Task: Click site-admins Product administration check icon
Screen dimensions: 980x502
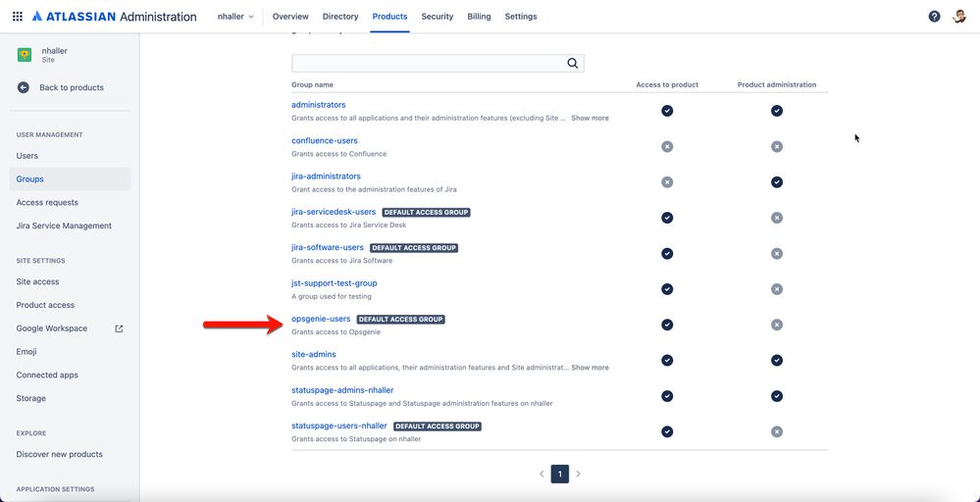Action: coord(776,360)
